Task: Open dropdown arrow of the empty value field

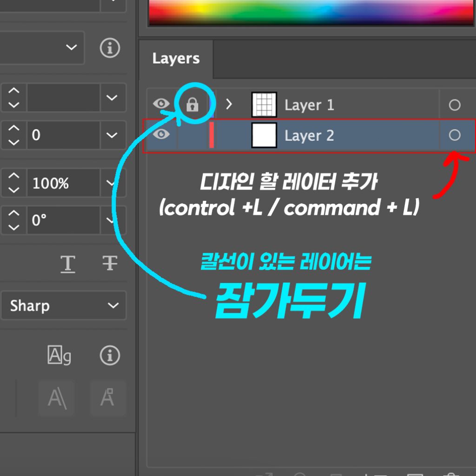Action: (112, 98)
